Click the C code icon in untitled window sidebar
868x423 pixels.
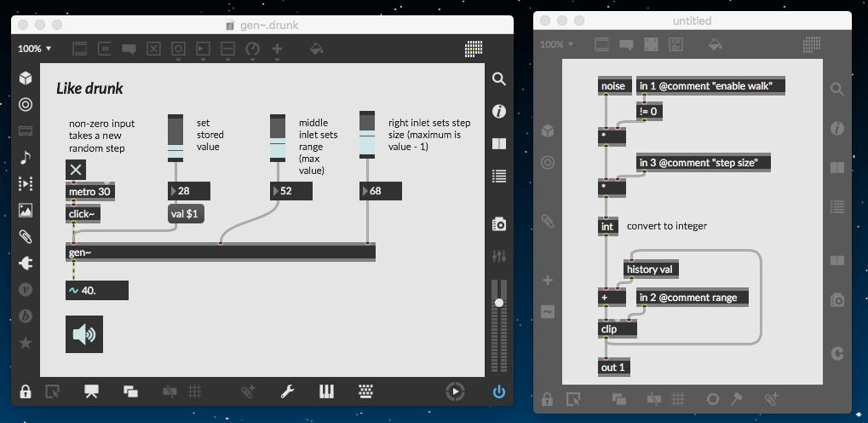point(837,353)
